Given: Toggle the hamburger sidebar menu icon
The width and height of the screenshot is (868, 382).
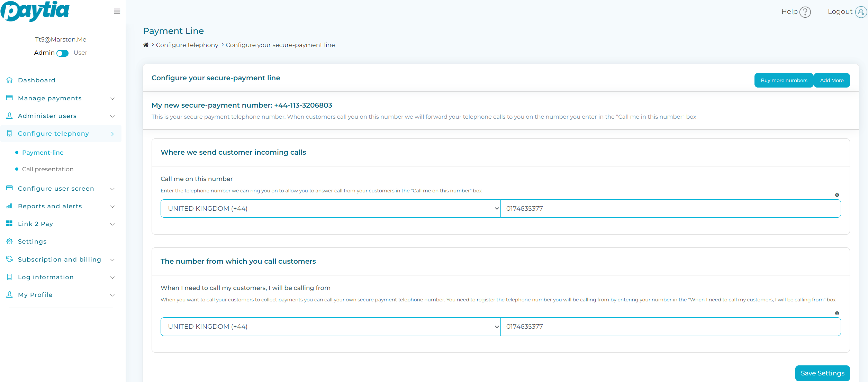Looking at the screenshot, I should 117,11.
